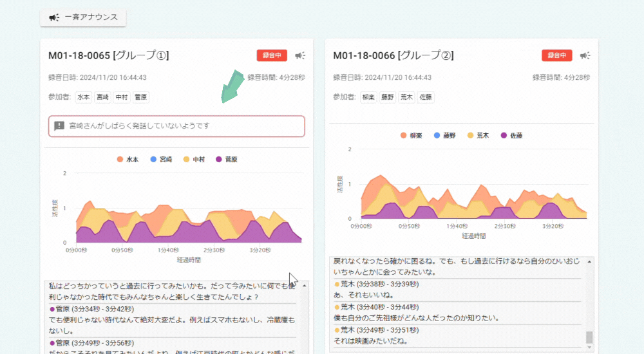Click the megaphone icon for グループ①
Viewport: 644px width, 354px height.
tap(300, 56)
